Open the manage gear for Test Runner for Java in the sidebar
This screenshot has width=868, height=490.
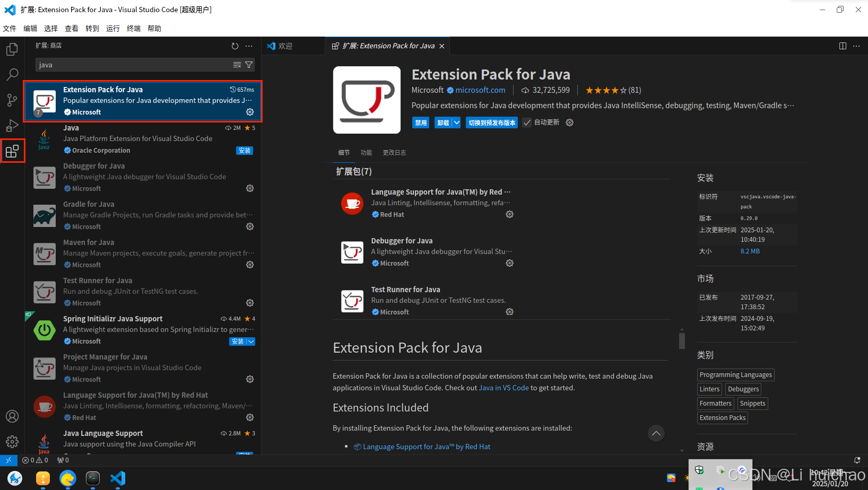click(x=250, y=303)
